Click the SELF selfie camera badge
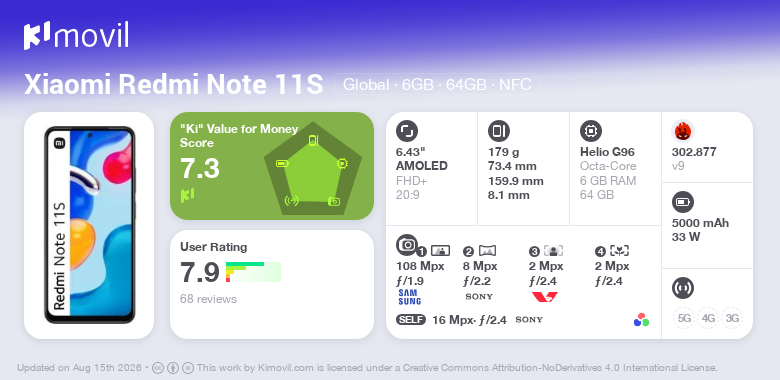 click(411, 320)
